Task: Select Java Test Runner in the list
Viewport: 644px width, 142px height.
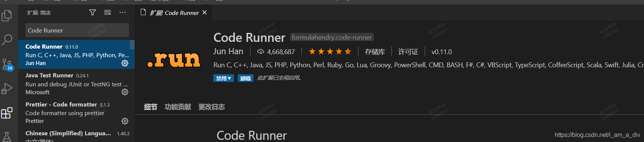Action: [x=76, y=83]
